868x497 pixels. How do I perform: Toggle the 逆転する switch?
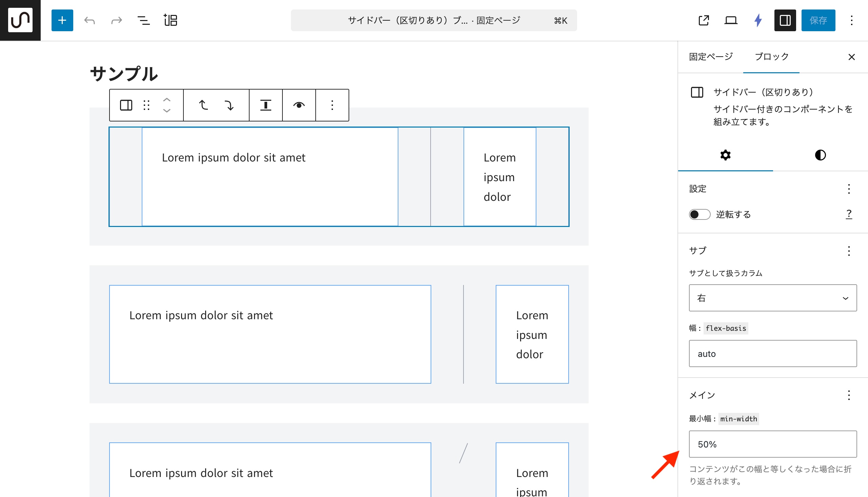[699, 214]
